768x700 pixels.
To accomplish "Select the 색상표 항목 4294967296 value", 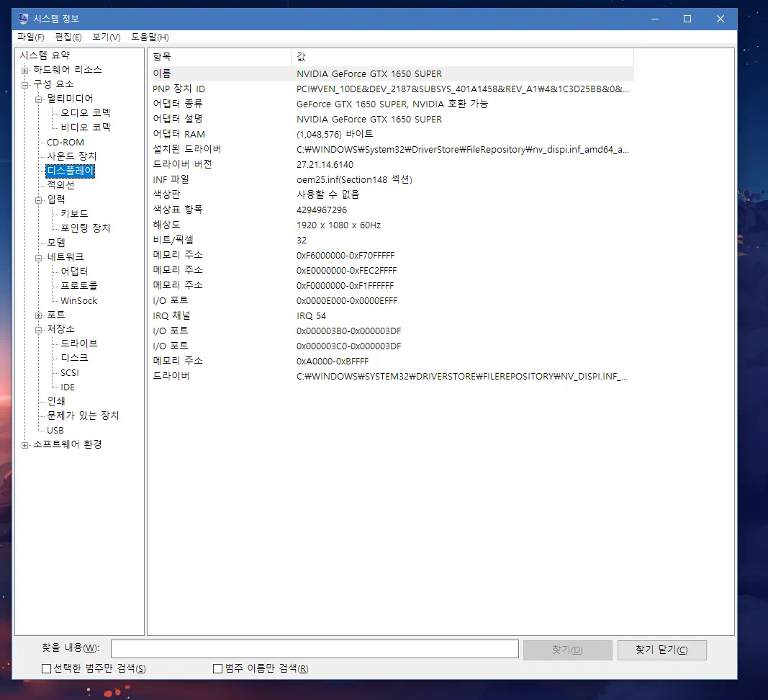I will [x=322, y=210].
